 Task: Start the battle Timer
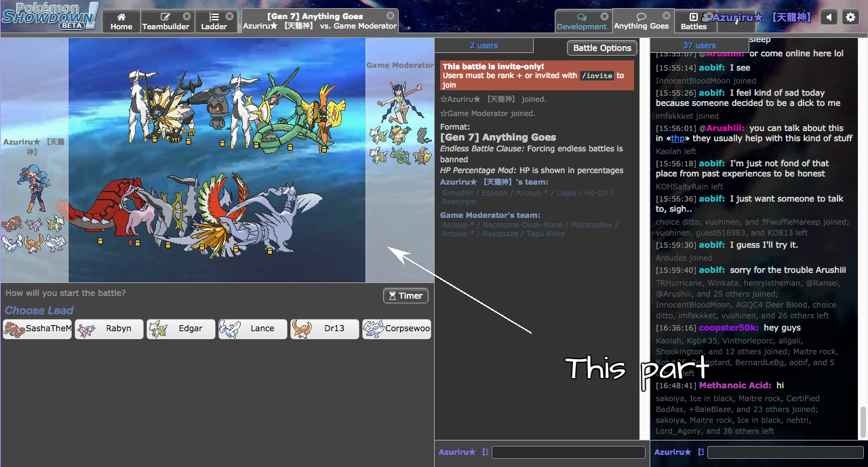pyautogui.click(x=406, y=296)
